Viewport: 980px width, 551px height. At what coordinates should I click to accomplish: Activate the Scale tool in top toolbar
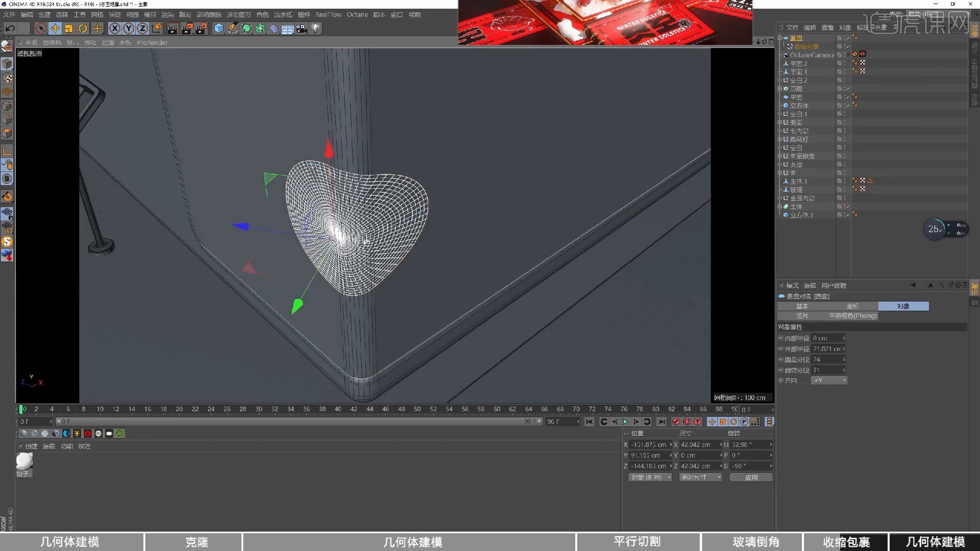69,29
